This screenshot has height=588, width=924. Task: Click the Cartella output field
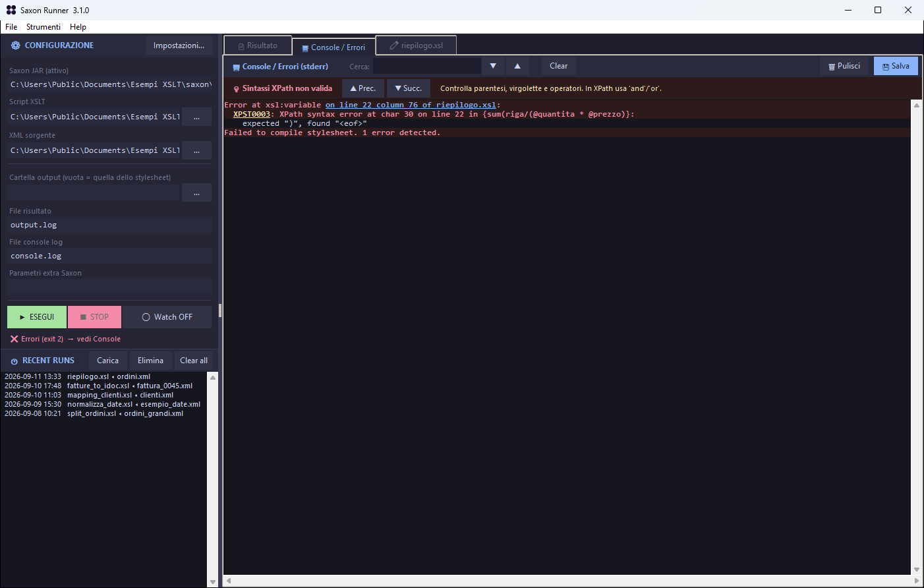(x=94, y=193)
